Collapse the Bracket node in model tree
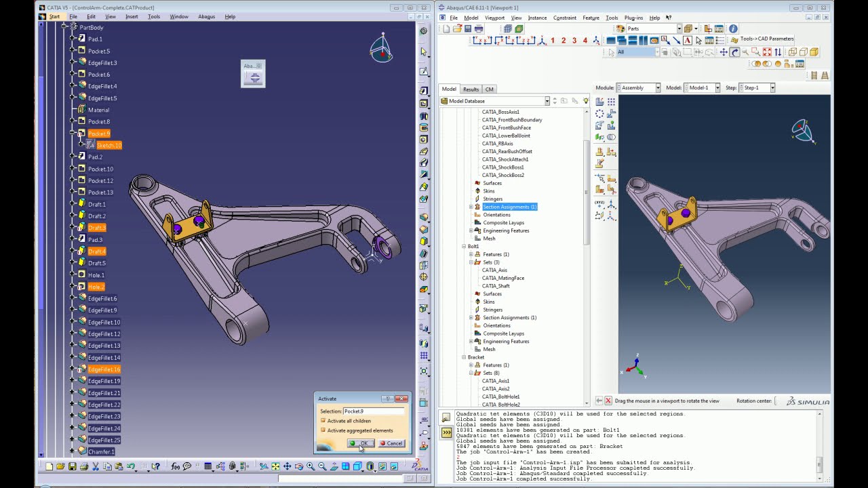Screen dimensions: 868x488 coord(465,357)
